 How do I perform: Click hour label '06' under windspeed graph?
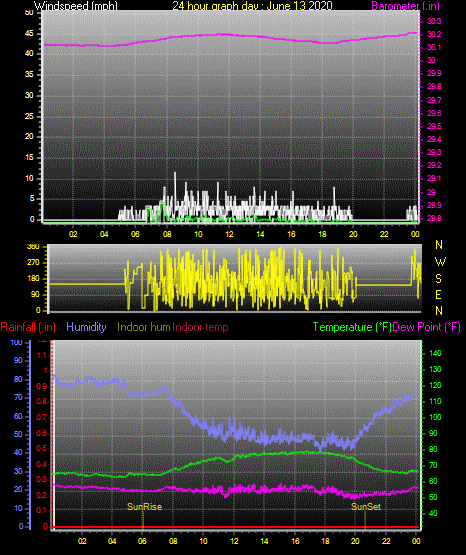coord(136,234)
